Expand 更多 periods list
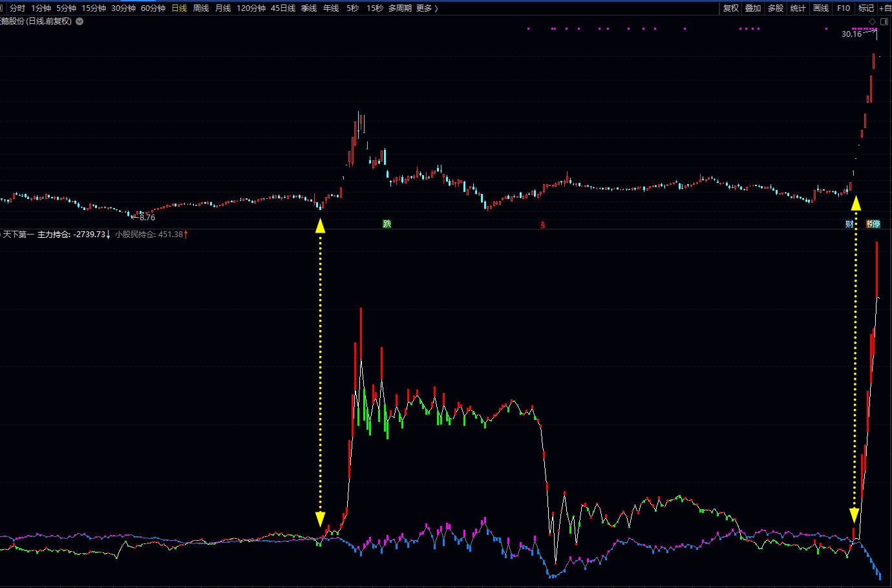The image size is (892, 588). 427,8
